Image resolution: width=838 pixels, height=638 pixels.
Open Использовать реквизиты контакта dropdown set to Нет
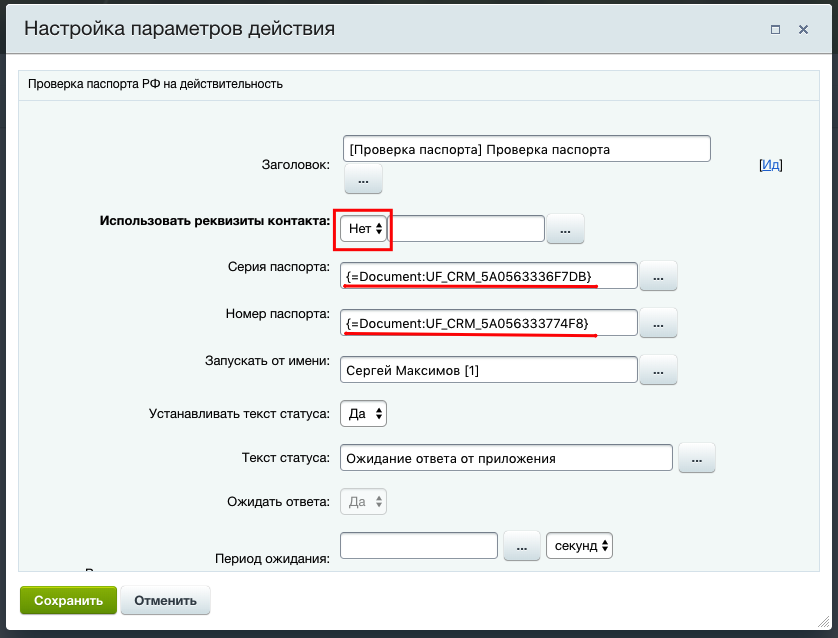[x=364, y=229]
